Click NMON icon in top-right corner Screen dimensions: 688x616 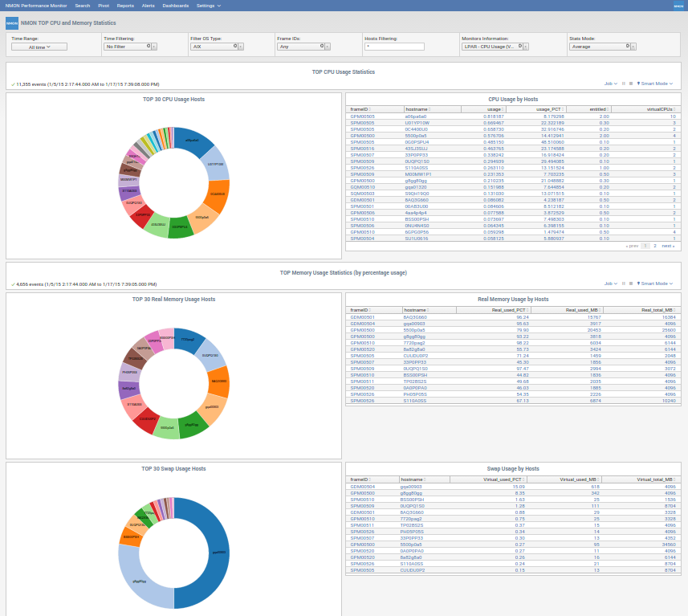[679, 6]
